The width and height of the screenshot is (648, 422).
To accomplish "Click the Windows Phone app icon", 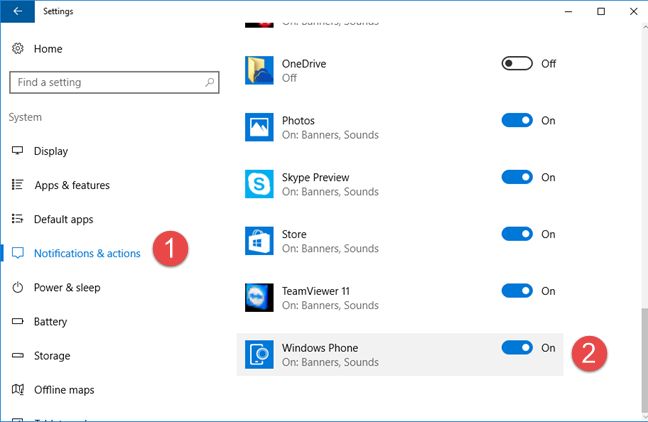I will pyautogui.click(x=259, y=355).
